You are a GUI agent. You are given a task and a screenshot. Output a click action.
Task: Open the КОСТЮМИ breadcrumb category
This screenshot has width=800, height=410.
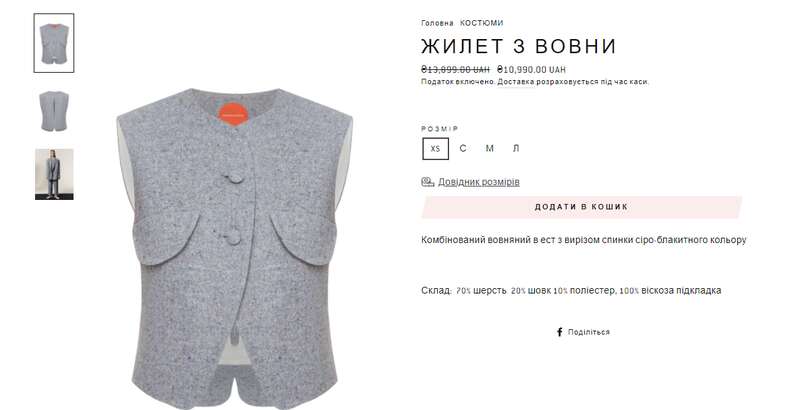pos(482,23)
